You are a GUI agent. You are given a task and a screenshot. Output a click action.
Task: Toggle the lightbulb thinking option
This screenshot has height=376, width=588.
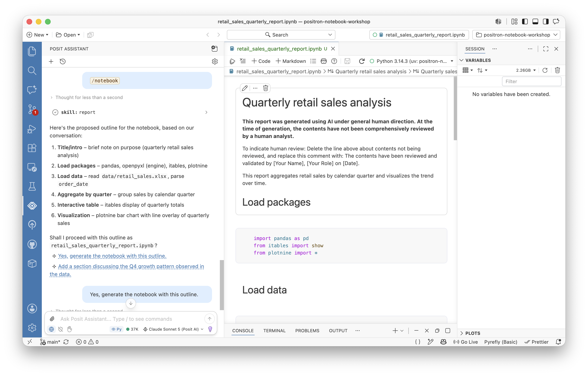point(210,329)
